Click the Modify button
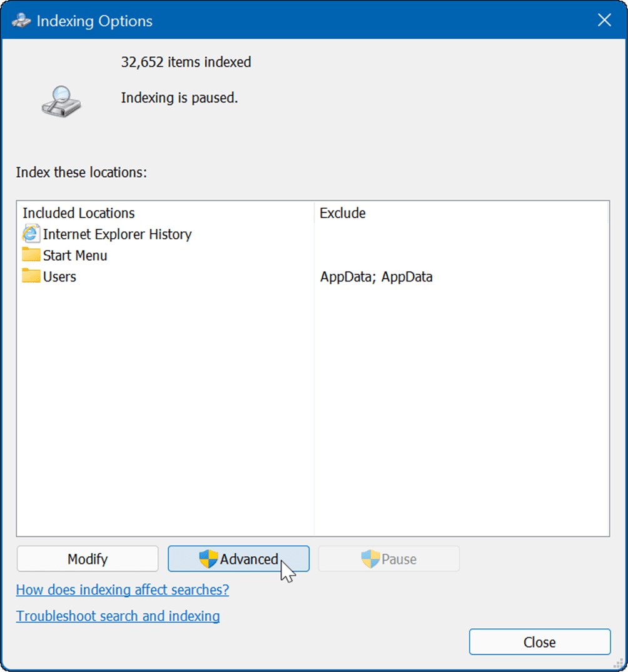This screenshot has height=672, width=628. (x=87, y=558)
